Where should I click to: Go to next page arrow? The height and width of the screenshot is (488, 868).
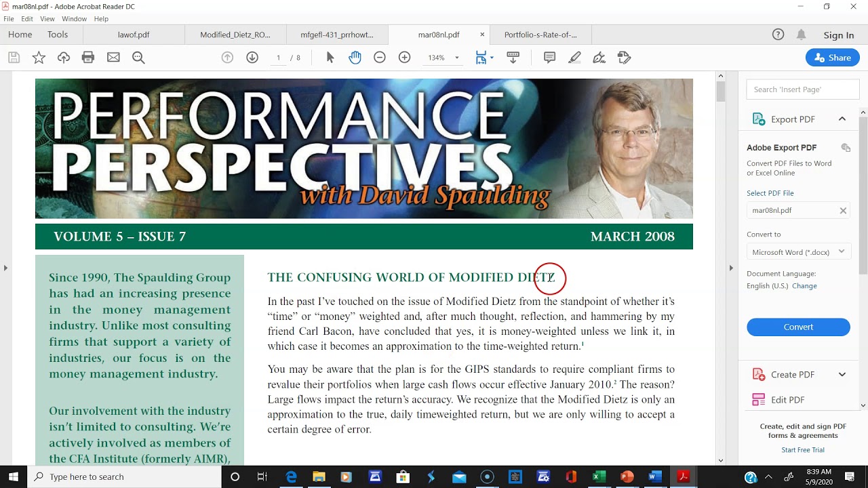(252, 58)
